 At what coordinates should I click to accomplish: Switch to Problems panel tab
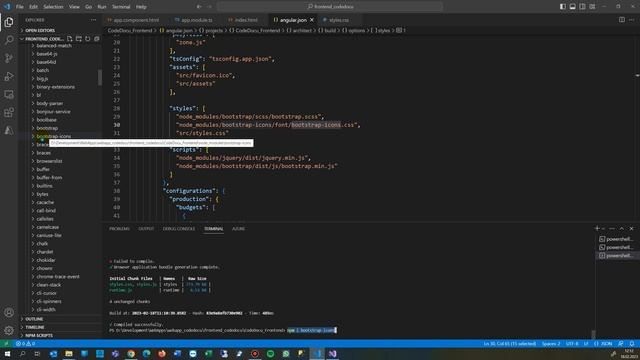pos(119,229)
